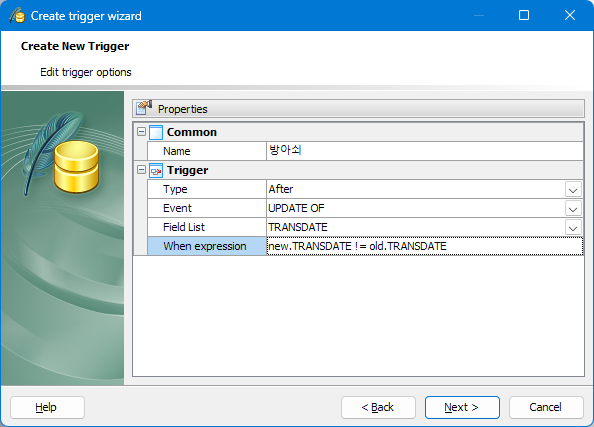Select the After type value
Viewport: 594px width, 427px height.
point(281,189)
